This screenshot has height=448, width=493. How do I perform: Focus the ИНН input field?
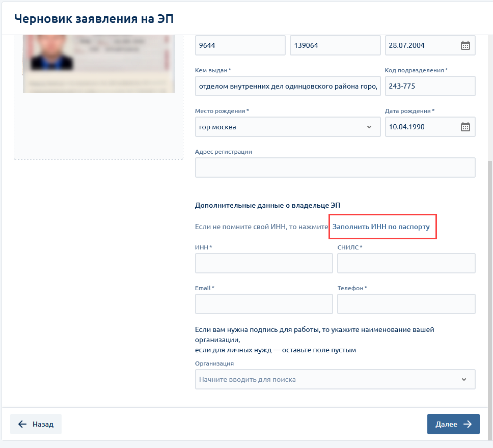pyautogui.click(x=264, y=264)
